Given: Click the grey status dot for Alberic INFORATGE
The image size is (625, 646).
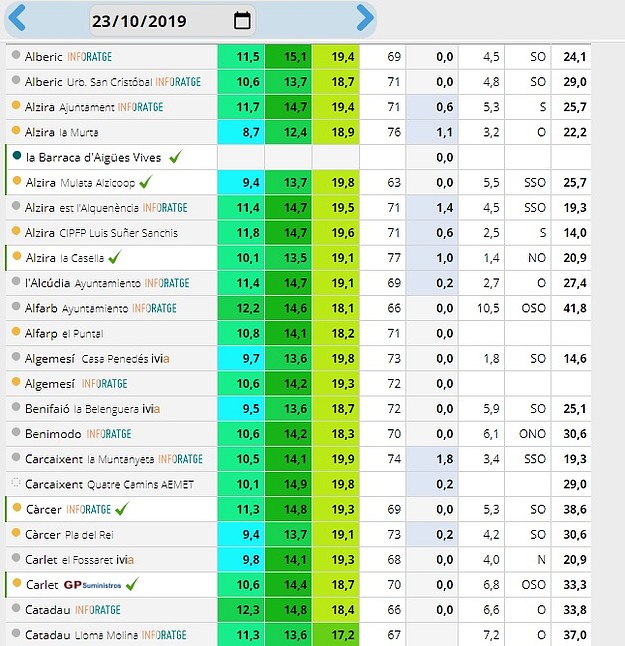Looking at the screenshot, I should 16,55.
